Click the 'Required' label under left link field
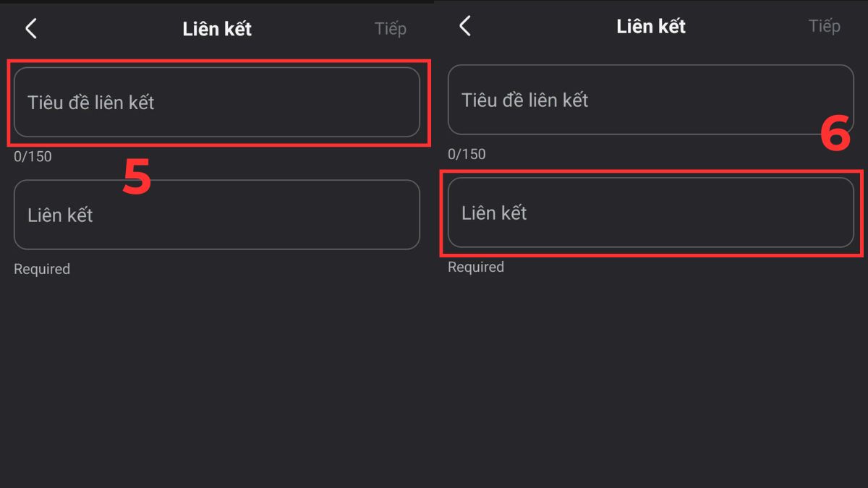This screenshot has height=488, width=868. [x=41, y=268]
